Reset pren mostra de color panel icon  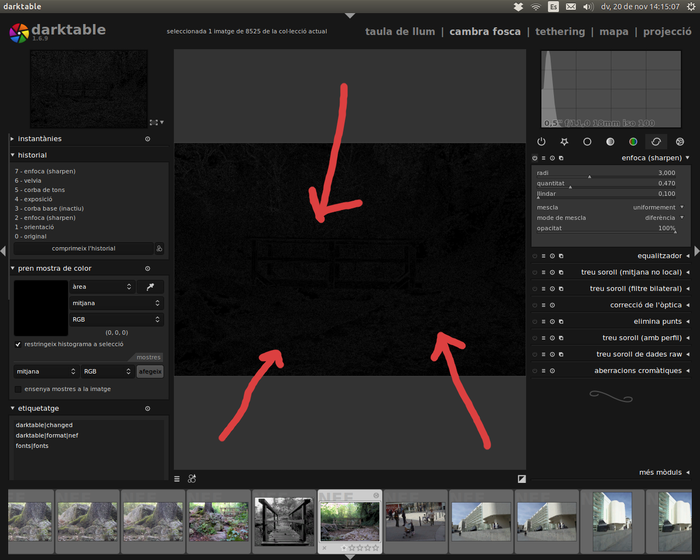click(147, 268)
